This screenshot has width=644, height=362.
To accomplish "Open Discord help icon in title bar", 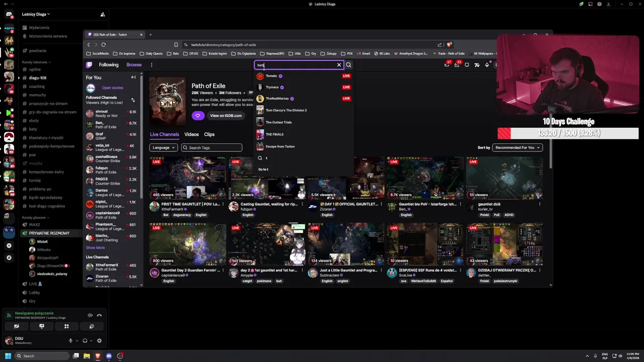I will point(599,4).
